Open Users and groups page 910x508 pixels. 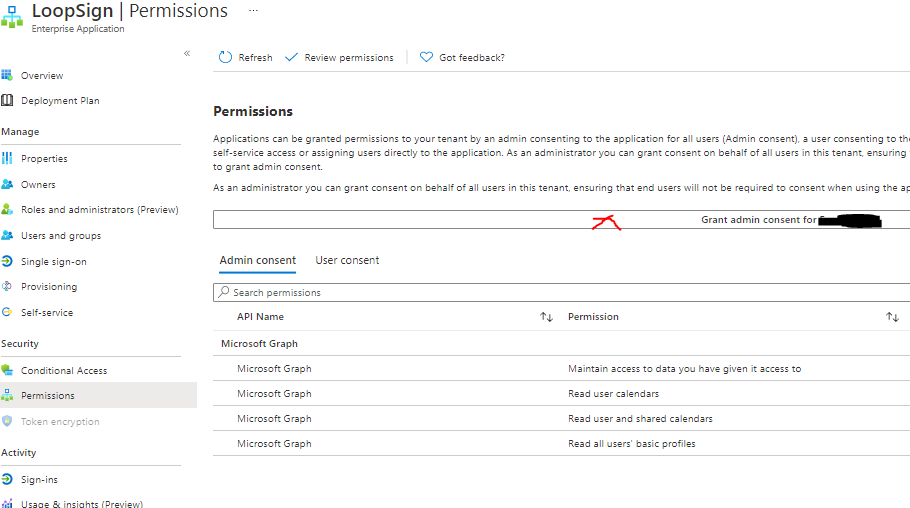(61, 236)
